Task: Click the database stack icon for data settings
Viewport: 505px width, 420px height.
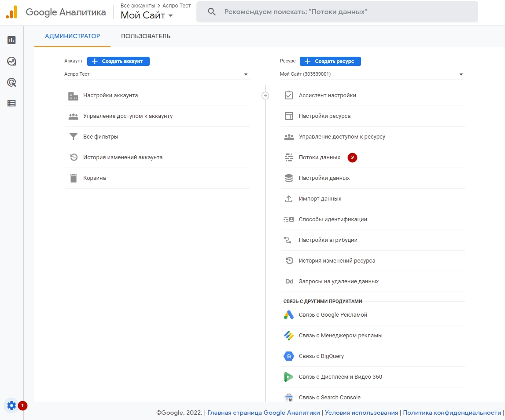Action: 289,178
